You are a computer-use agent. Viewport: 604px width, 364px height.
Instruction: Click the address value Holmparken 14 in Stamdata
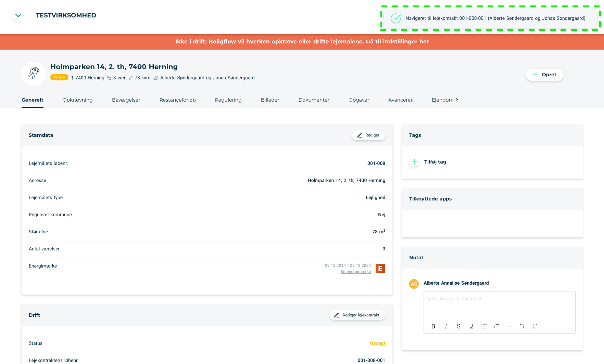(x=347, y=180)
